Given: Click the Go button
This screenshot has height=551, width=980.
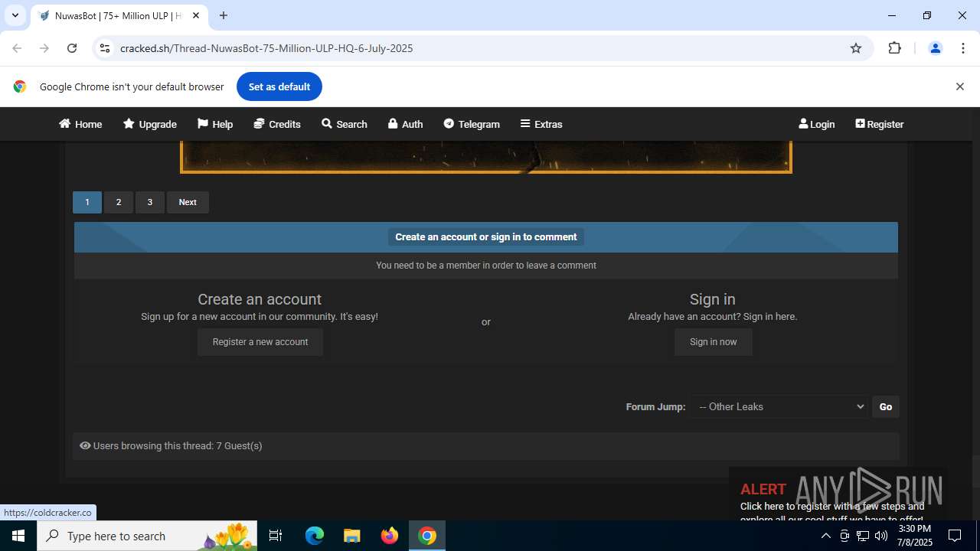Looking at the screenshot, I should (x=886, y=406).
